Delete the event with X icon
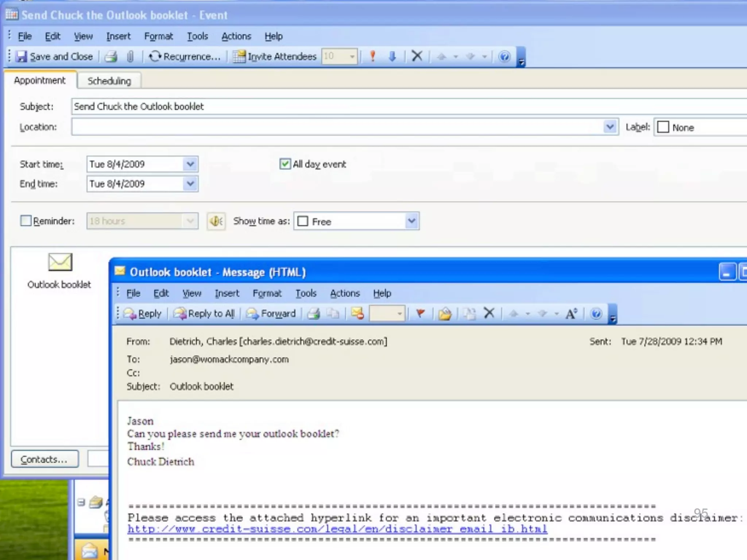The image size is (747, 560). [x=417, y=56]
